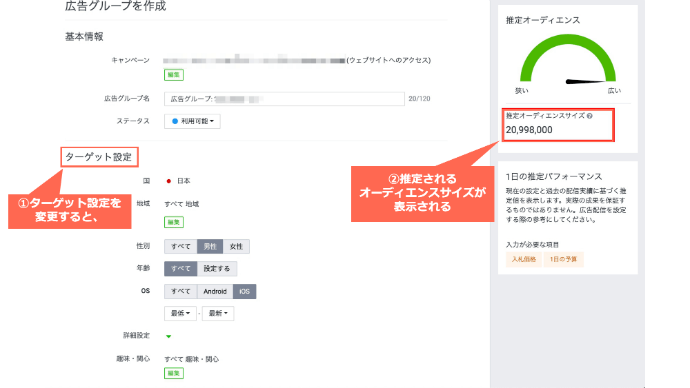Click the すべて 地域 value text
Viewport: 690px width, 388px height.
coord(182,204)
